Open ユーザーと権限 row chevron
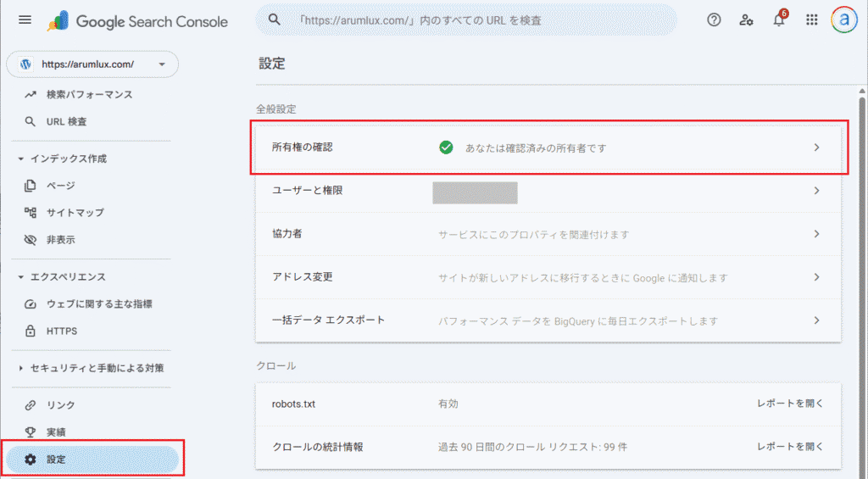 tap(816, 191)
